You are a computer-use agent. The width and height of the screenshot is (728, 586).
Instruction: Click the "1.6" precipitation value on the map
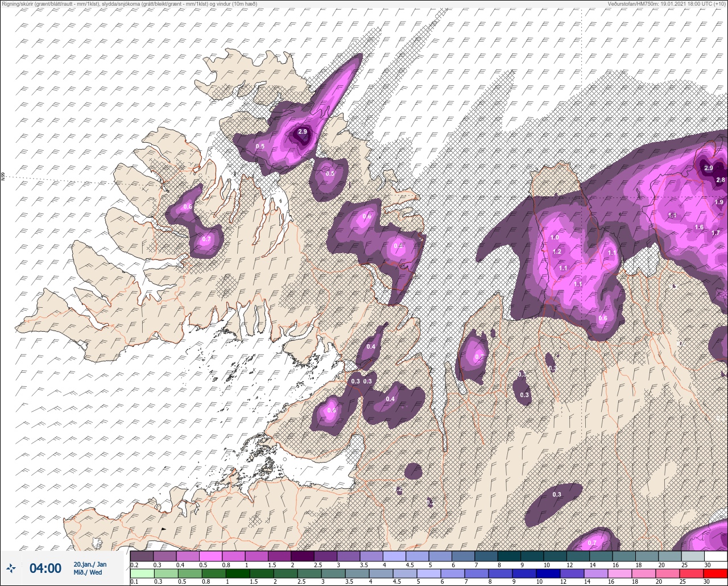[699, 227]
